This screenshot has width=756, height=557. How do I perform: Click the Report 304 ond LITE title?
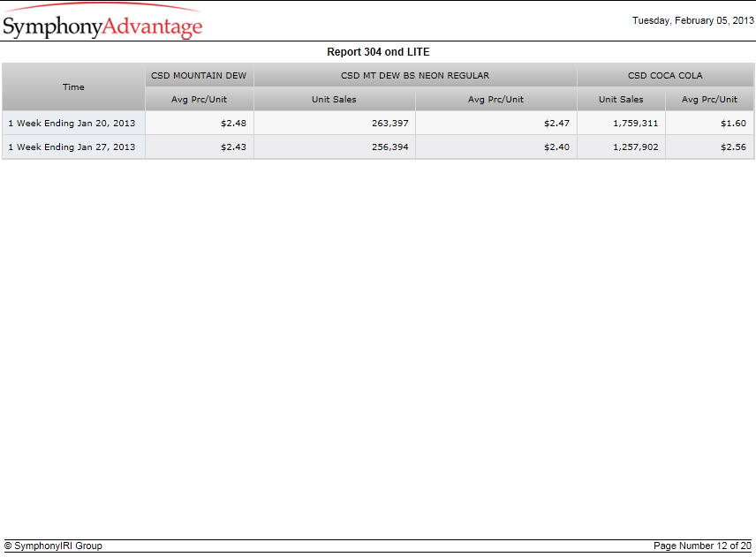pos(378,52)
